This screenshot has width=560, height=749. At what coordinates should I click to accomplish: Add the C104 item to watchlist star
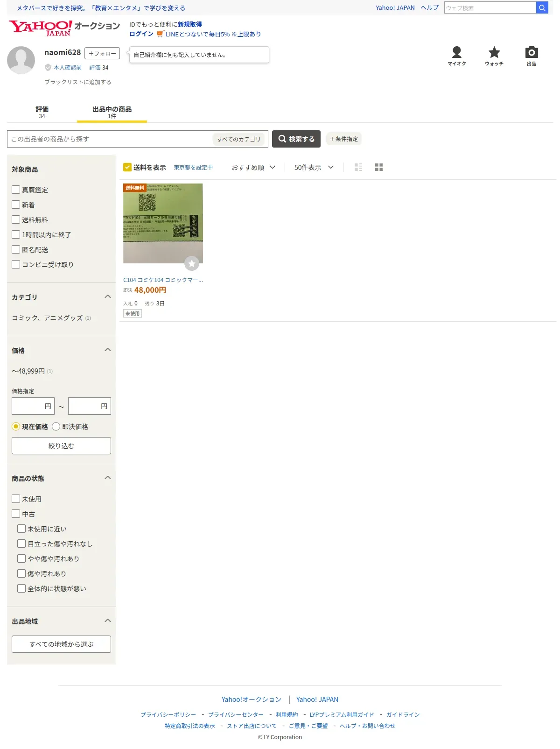[192, 263]
